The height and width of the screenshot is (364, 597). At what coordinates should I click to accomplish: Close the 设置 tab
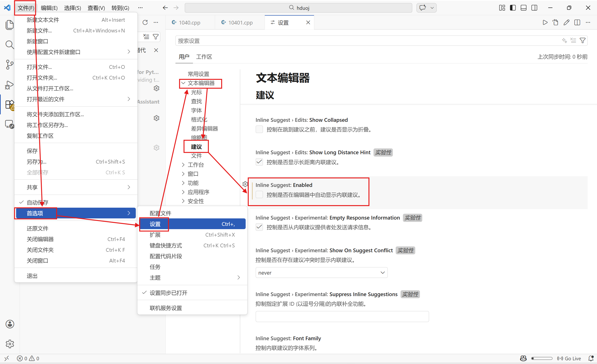tap(308, 23)
